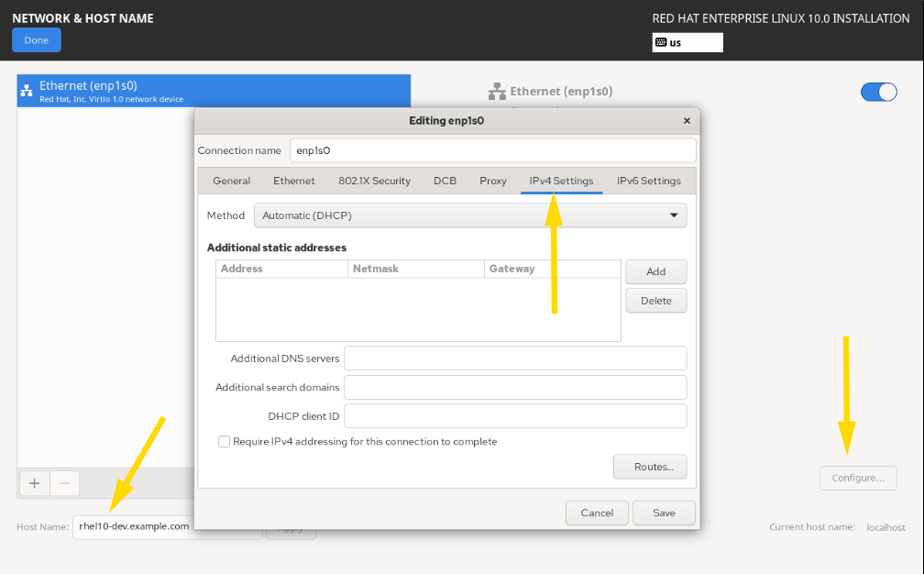Focus the Additional DNS servers field
The width and height of the screenshot is (924, 574).
[515, 359]
